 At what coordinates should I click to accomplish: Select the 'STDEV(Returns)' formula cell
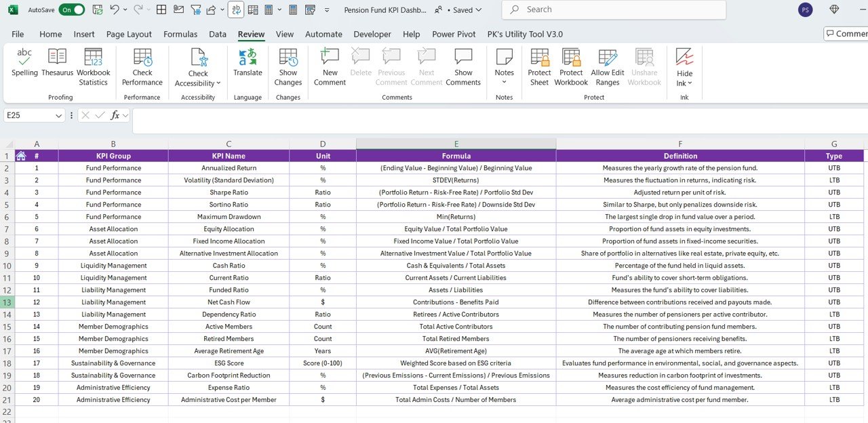point(456,180)
